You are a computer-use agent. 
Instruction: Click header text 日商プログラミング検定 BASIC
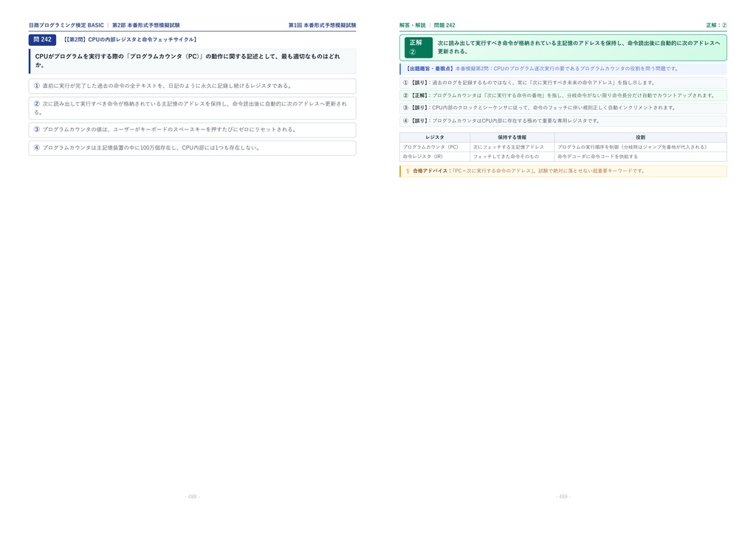[66, 25]
